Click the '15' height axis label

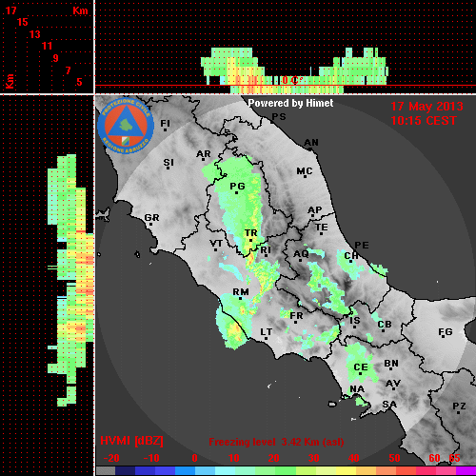[23, 22]
